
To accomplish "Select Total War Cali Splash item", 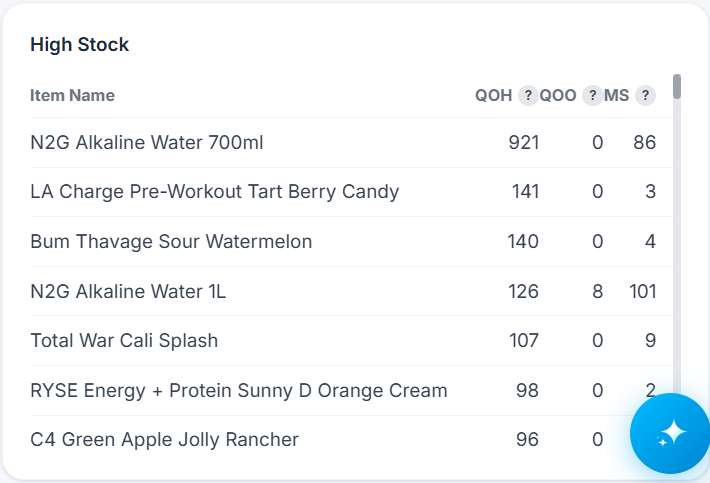I will [351, 340].
